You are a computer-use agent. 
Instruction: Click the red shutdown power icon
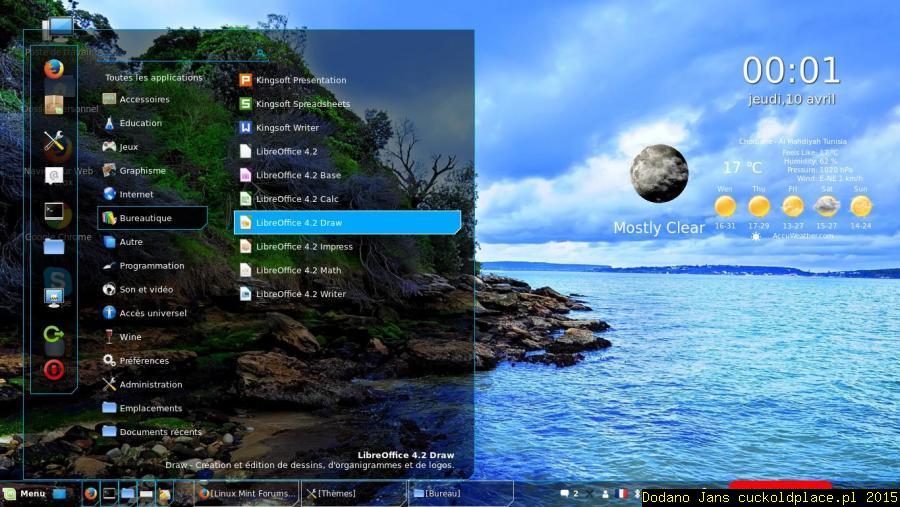click(x=54, y=369)
